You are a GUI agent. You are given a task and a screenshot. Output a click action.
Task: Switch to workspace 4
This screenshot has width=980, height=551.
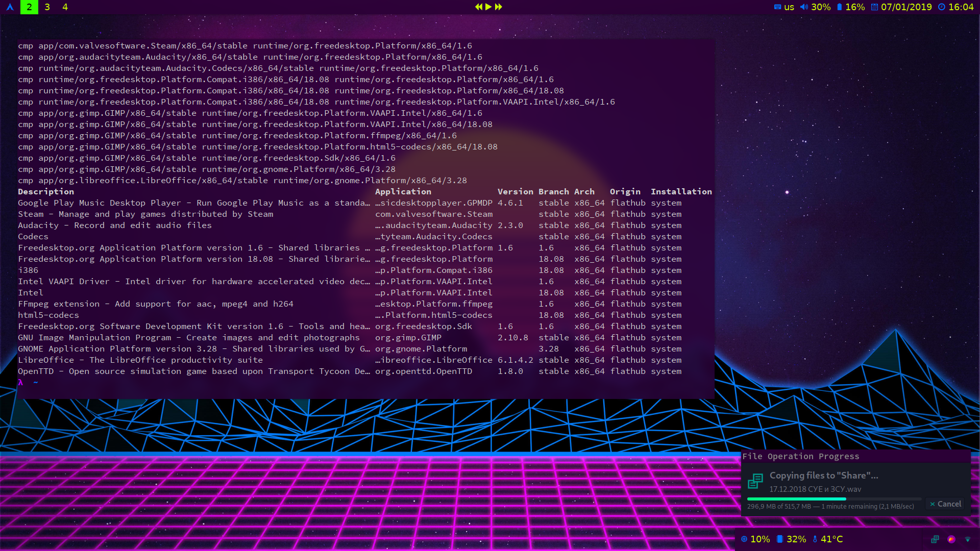click(65, 7)
